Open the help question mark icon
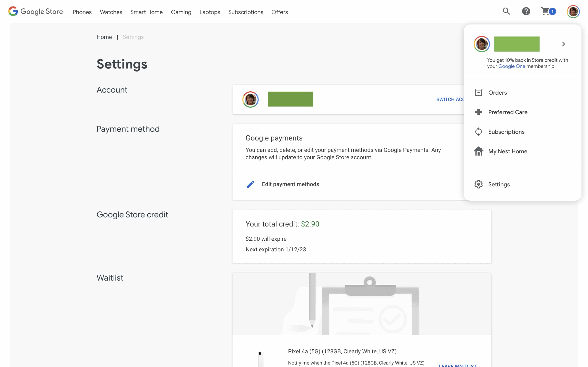588x367 pixels. coord(526,11)
